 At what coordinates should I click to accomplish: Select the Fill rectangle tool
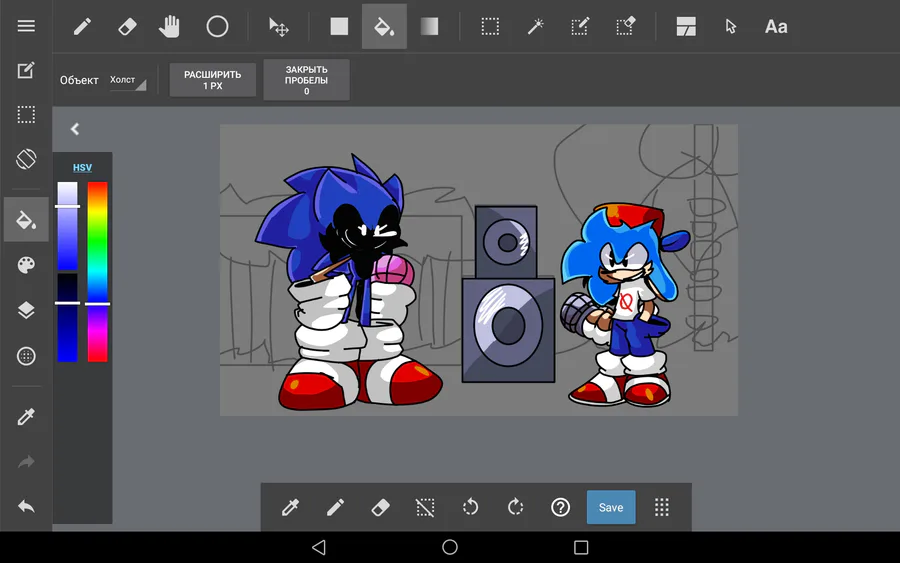[339, 26]
